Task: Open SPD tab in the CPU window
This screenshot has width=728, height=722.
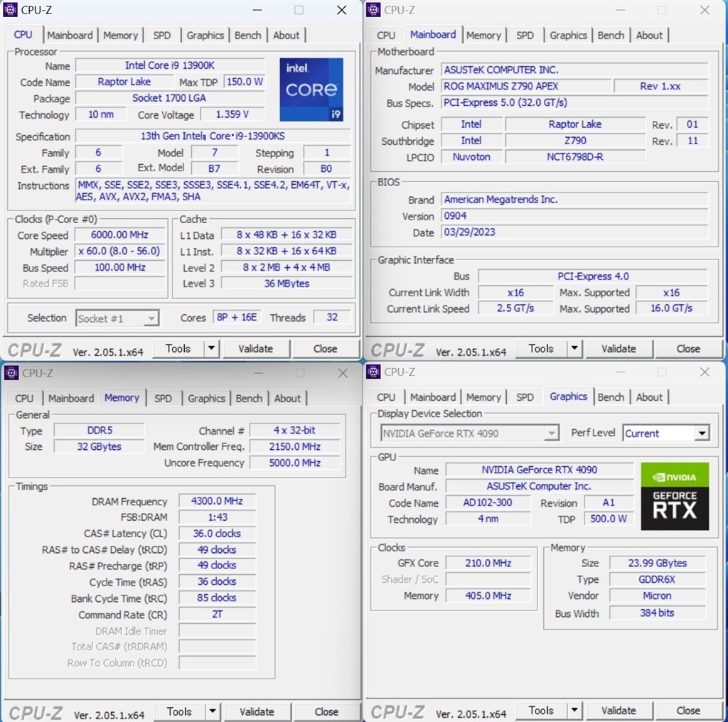Action: pyautogui.click(x=161, y=36)
